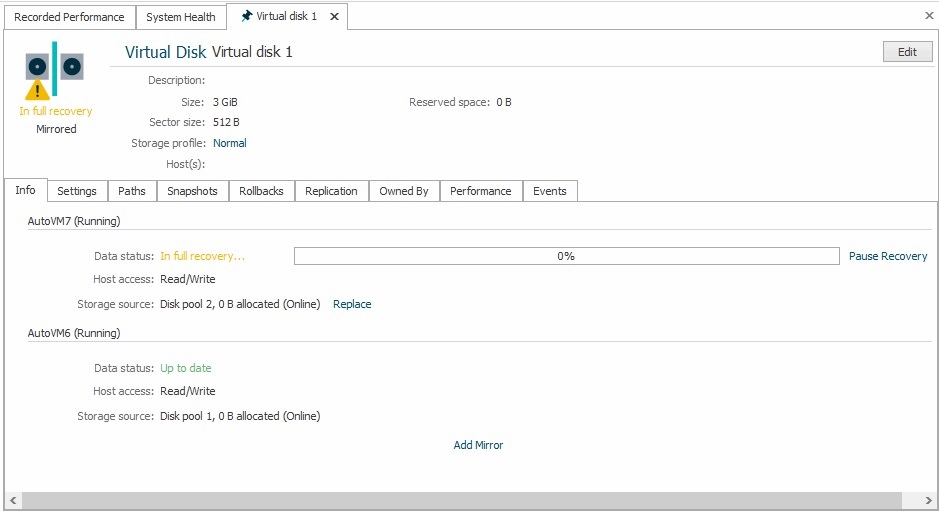Image resolution: width=939 pixels, height=513 pixels.
Task: Click the recovery progress bar at 0%
Action: pos(566,256)
